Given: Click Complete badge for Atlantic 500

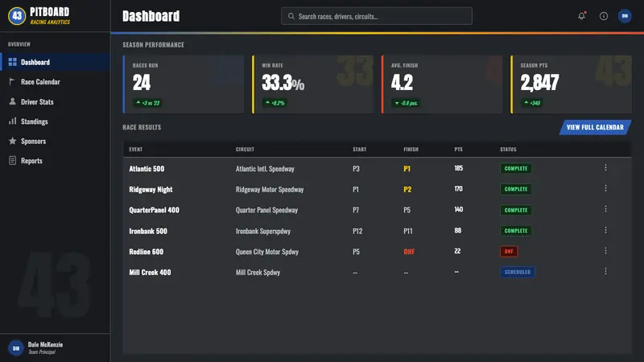Looking at the screenshot, I should (x=516, y=168).
